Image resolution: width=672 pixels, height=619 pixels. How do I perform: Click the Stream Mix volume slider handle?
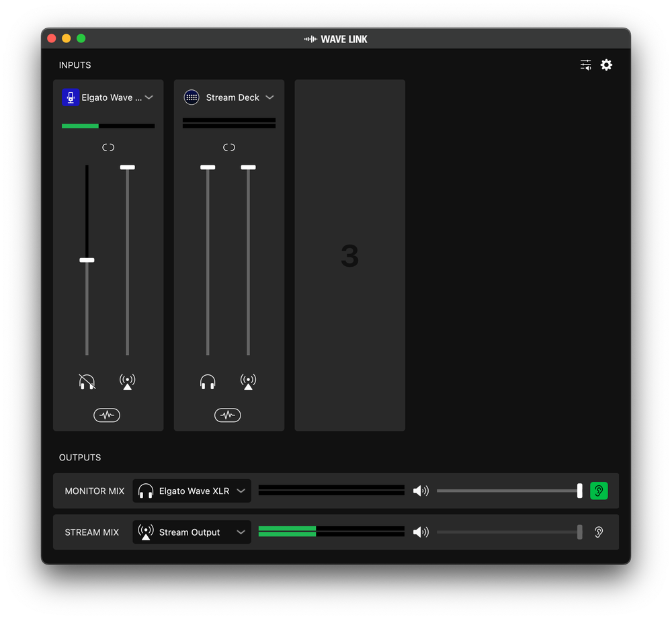[579, 532]
